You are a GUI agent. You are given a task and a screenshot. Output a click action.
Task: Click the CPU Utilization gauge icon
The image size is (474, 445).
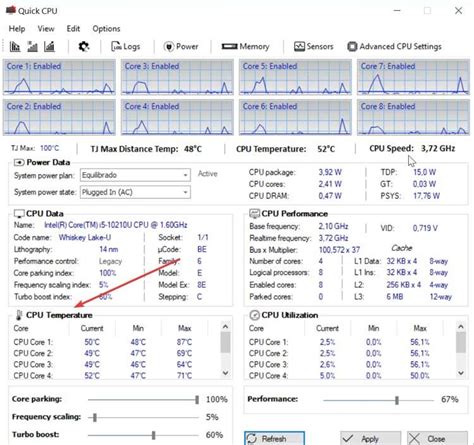[254, 315]
